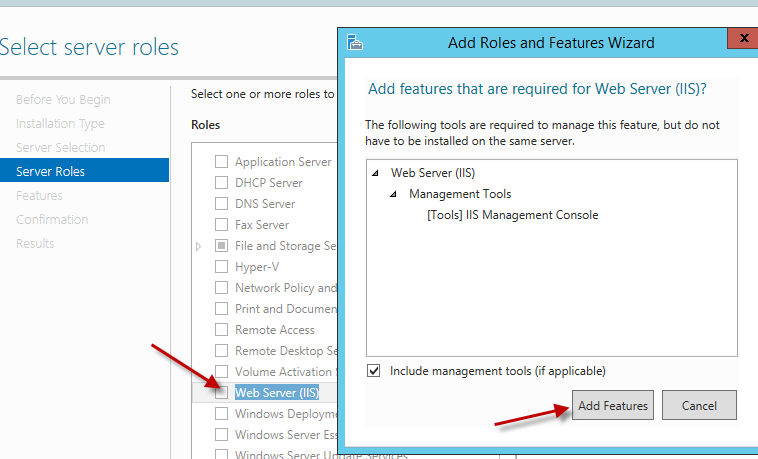Toggle Include management tools checkbox
The width and height of the screenshot is (758, 459).
(374, 371)
